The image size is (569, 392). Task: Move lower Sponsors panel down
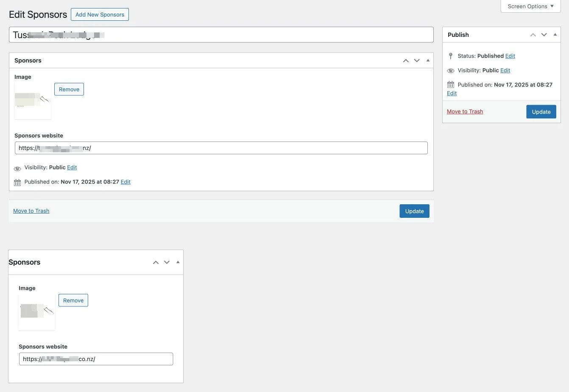[167, 262]
